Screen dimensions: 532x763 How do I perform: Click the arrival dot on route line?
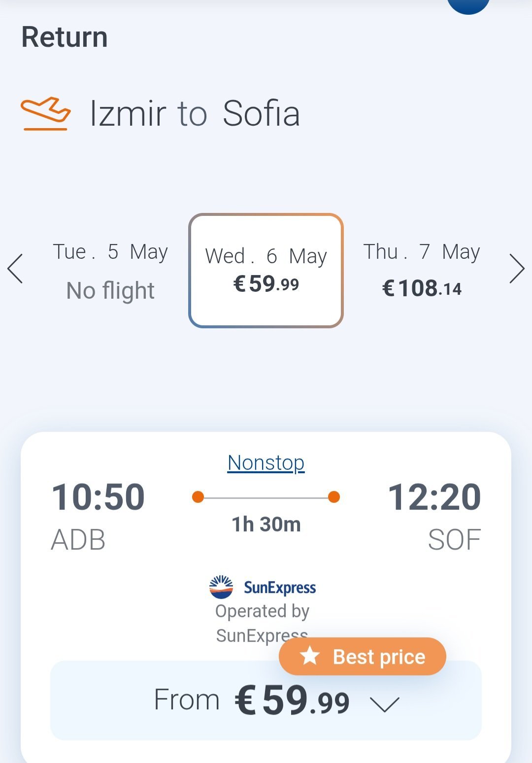point(334,497)
